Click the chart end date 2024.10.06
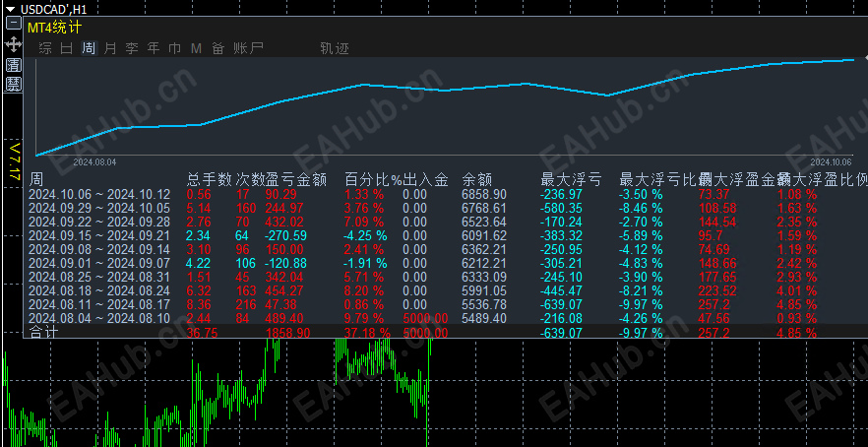The width and height of the screenshot is (868, 447). pos(832,162)
